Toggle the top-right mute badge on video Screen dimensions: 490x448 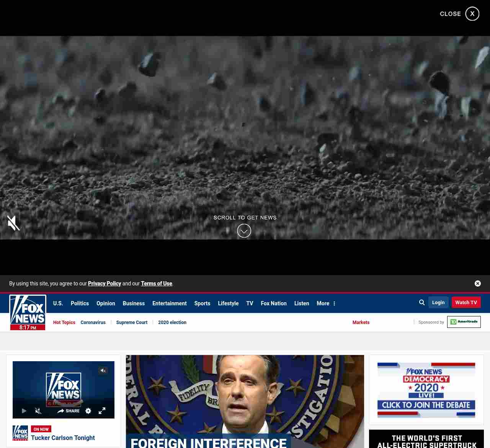click(103, 370)
